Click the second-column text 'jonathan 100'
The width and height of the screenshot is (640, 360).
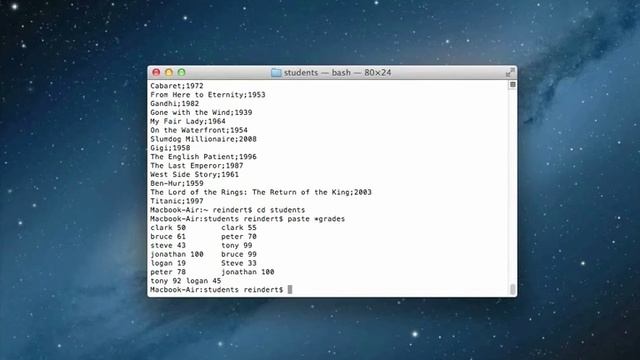(248, 272)
